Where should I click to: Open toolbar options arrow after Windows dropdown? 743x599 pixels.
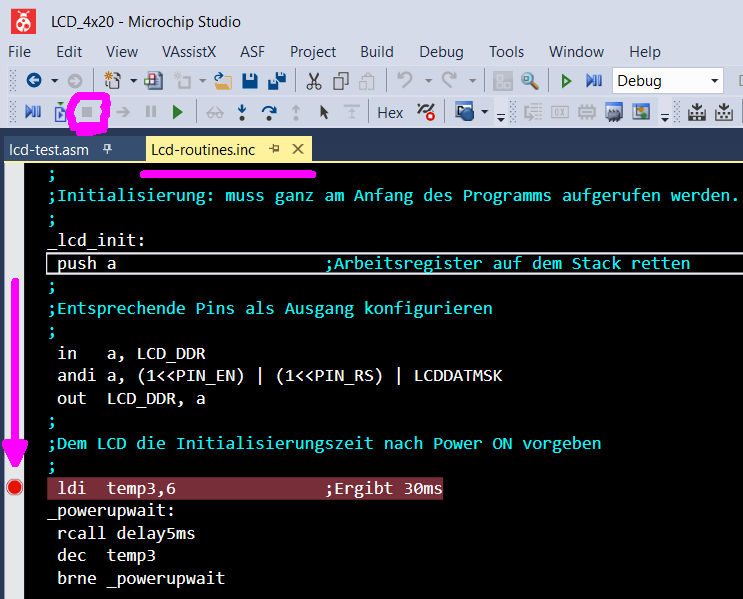[x=501, y=117]
